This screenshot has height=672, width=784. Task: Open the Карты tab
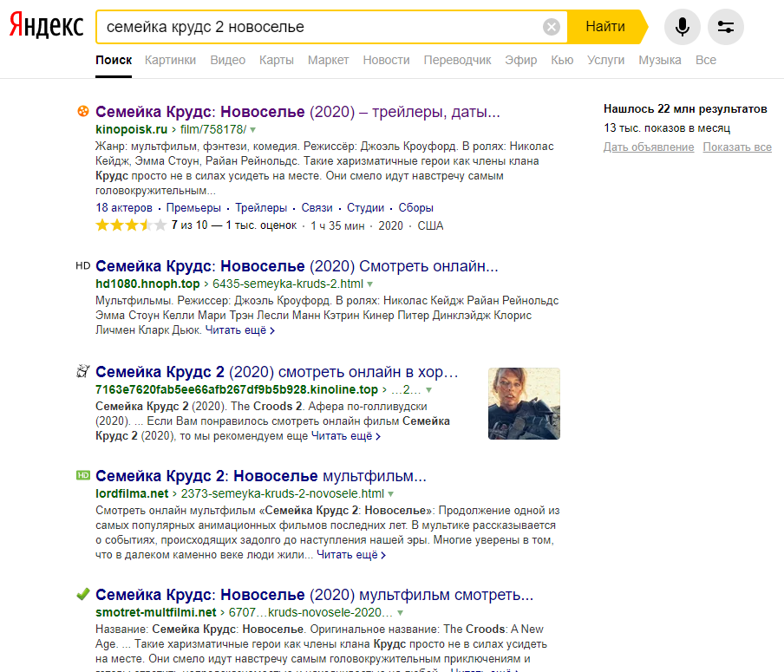point(277,60)
